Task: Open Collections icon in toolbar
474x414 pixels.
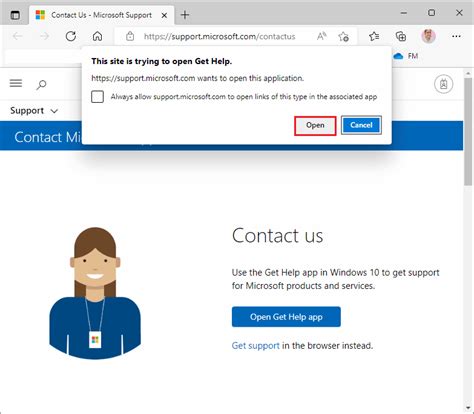Action: (401, 36)
